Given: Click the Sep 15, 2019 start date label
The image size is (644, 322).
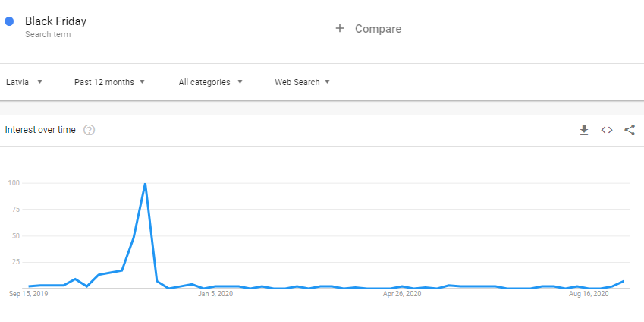Looking at the screenshot, I should pyautogui.click(x=28, y=294).
